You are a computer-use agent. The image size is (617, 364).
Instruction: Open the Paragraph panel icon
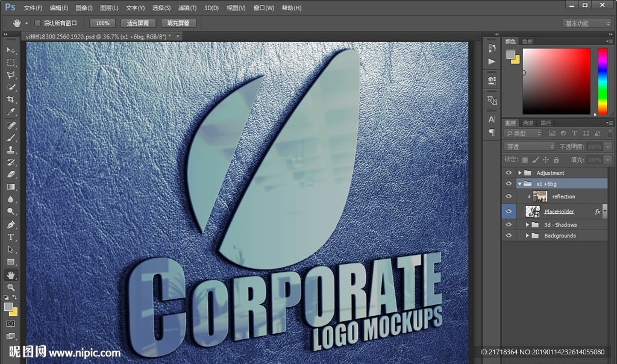[492, 132]
